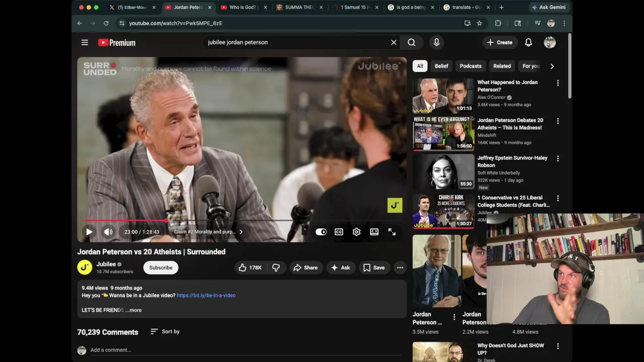The image size is (644, 362).
Task: Select the All filter chip
Action: click(420, 66)
